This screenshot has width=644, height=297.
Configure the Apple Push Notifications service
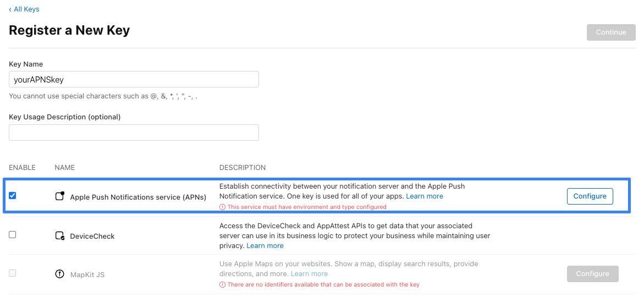590,196
